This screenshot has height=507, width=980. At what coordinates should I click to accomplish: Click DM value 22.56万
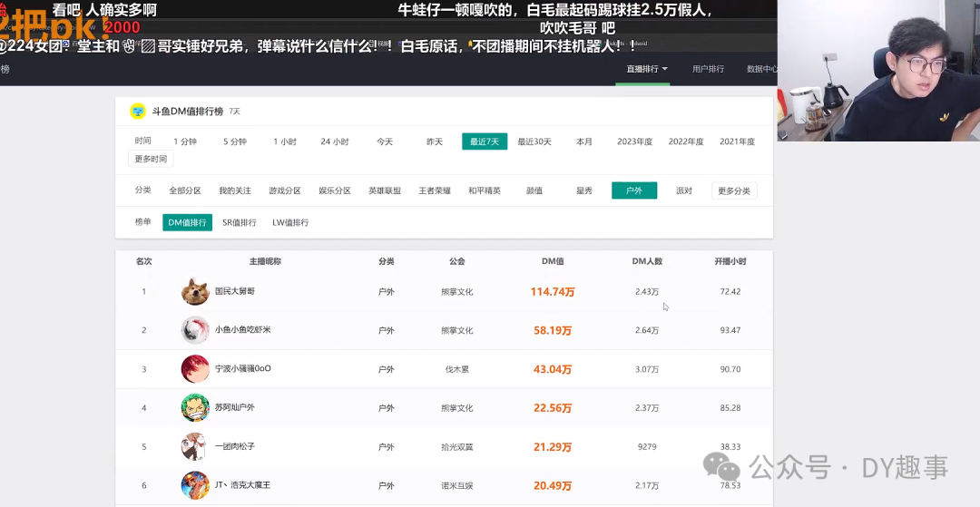point(553,408)
